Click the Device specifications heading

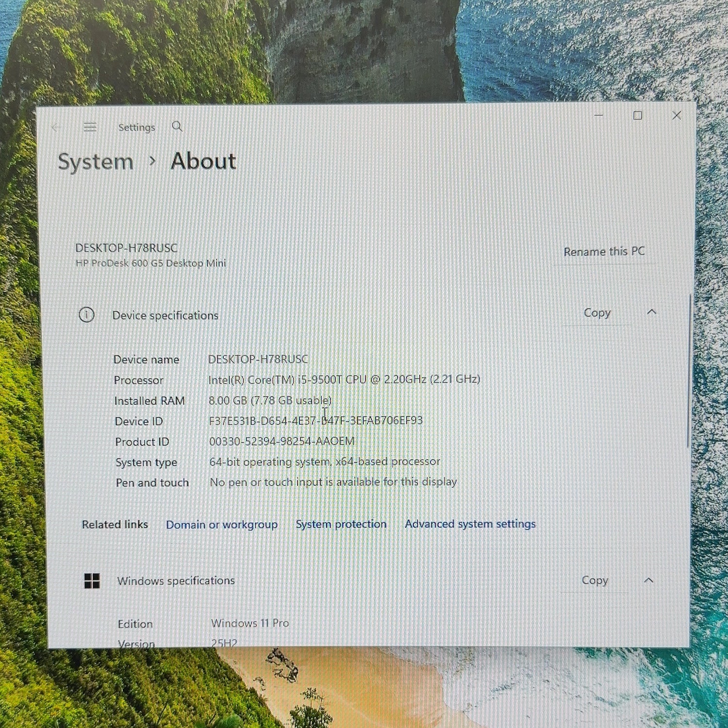[165, 315]
